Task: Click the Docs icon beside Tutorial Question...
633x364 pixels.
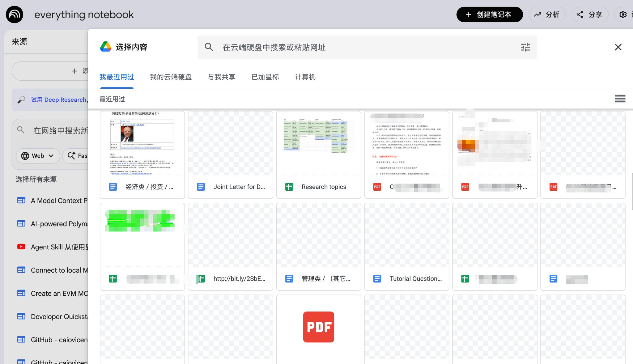Action: click(x=377, y=279)
